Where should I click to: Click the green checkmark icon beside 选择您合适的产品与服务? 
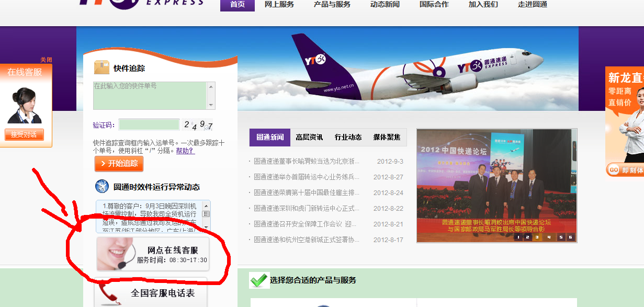[259, 280]
